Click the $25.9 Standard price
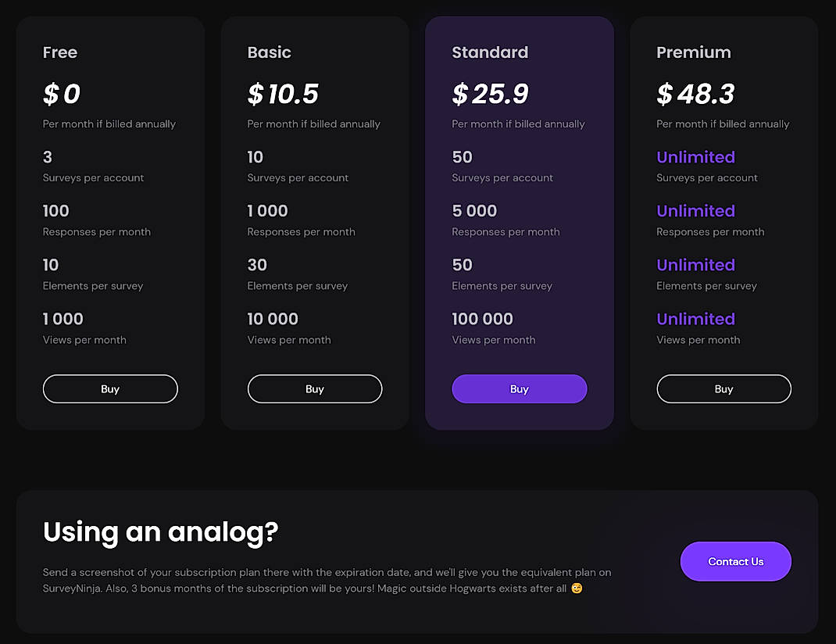 pos(491,94)
